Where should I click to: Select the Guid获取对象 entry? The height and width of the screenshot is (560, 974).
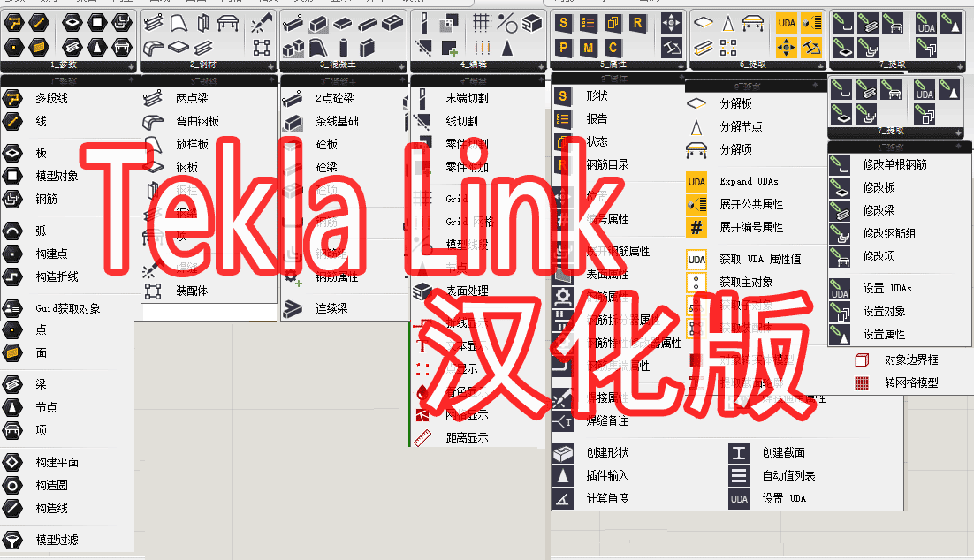[68, 308]
